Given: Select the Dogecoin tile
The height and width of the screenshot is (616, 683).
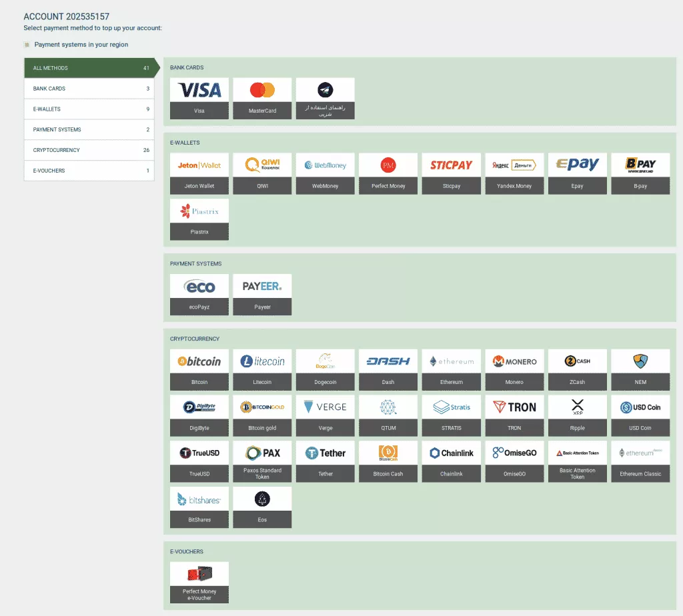Looking at the screenshot, I should point(325,369).
